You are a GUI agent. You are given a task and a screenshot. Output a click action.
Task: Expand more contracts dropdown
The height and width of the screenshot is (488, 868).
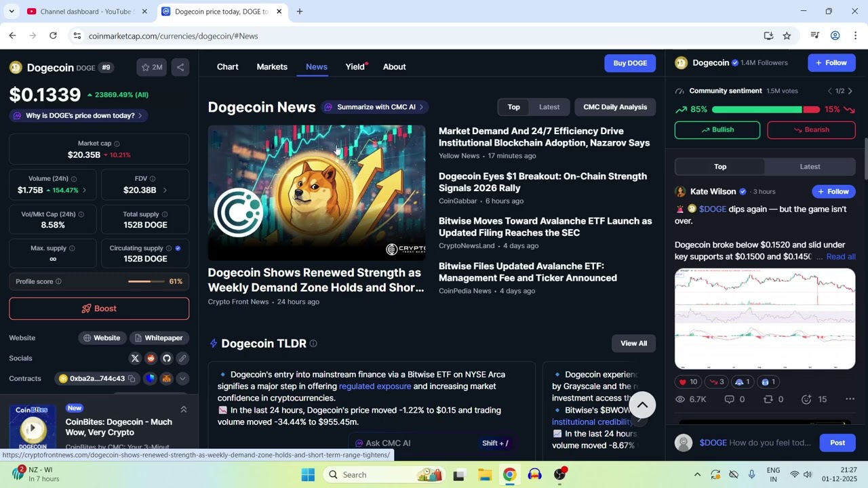pyautogui.click(x=182, y=378)
